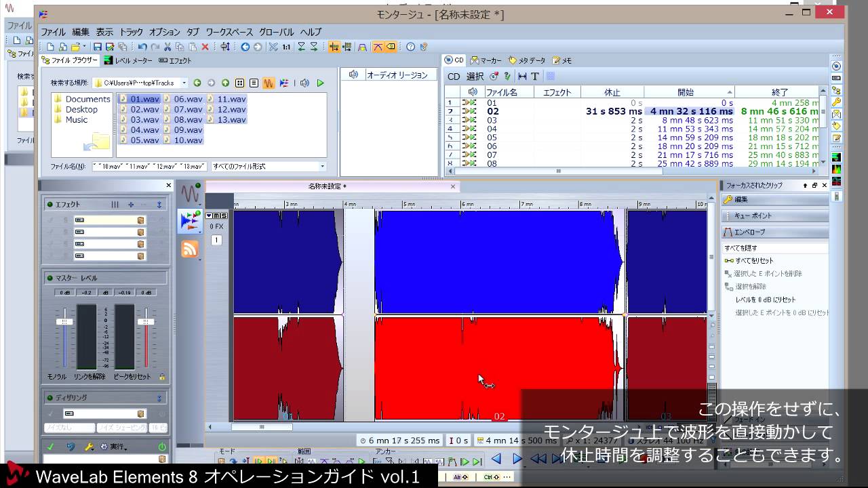Click the リンクを解除 button
The height and width of the screenshot is (488, 868).
tap(90, 376)
